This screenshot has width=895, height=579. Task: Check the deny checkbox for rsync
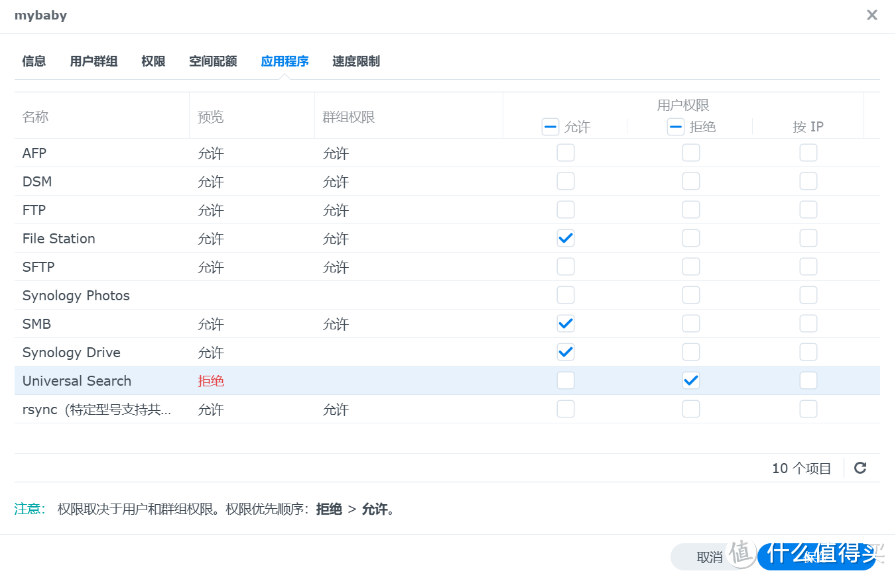(690, 409)
